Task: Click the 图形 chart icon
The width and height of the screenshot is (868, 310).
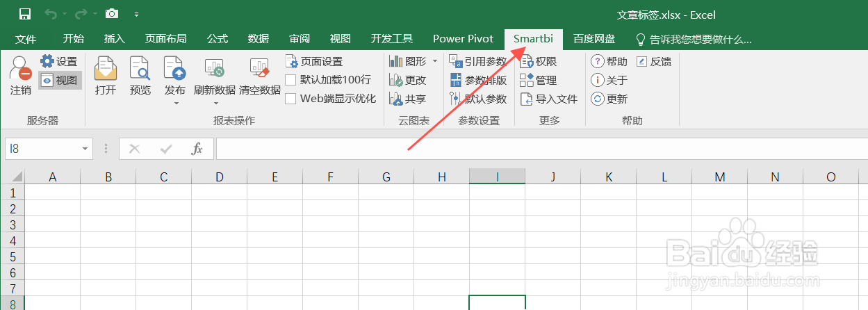Action: tap(396, 61)
